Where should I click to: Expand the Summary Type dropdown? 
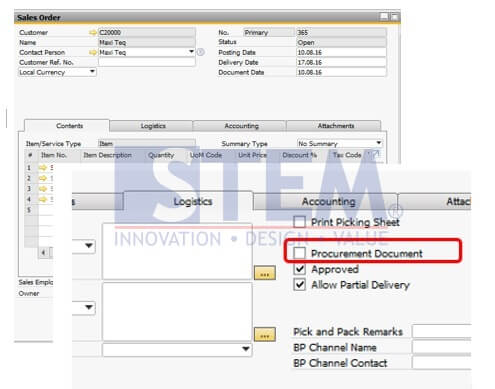coord(379,143)
